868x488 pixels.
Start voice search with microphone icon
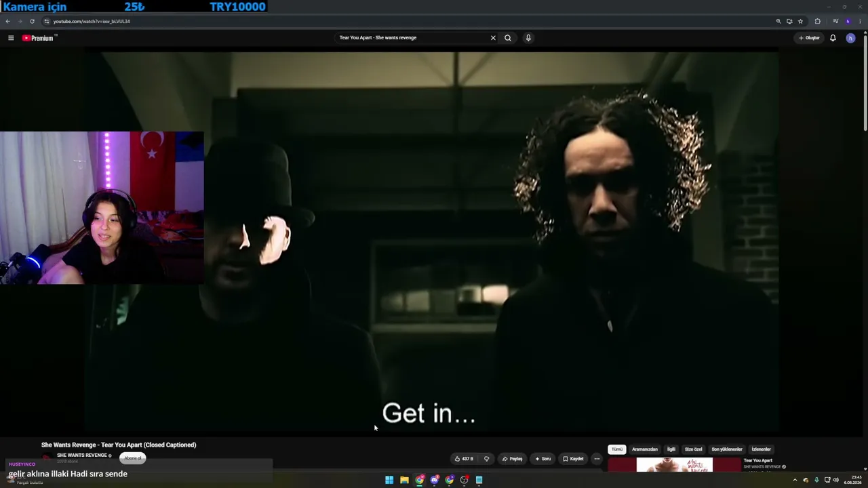[528, 38]
